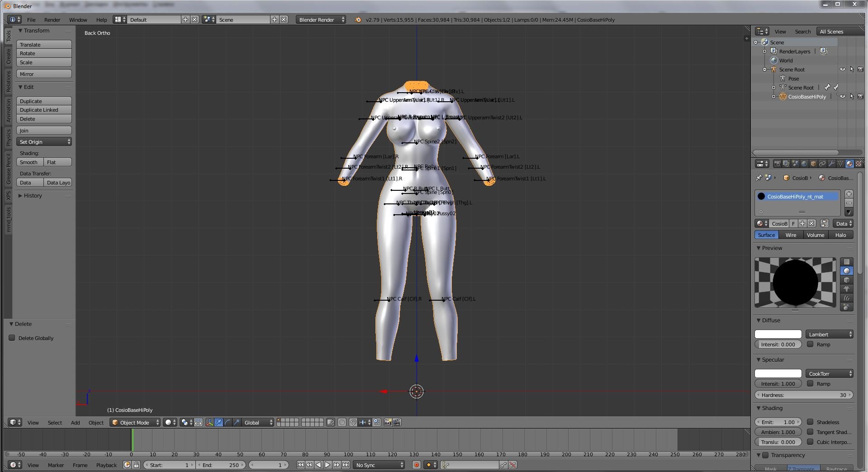The width and height of the screenshot is (868, 472).
Task: Click the Mirror button
Action: point(44,74)
